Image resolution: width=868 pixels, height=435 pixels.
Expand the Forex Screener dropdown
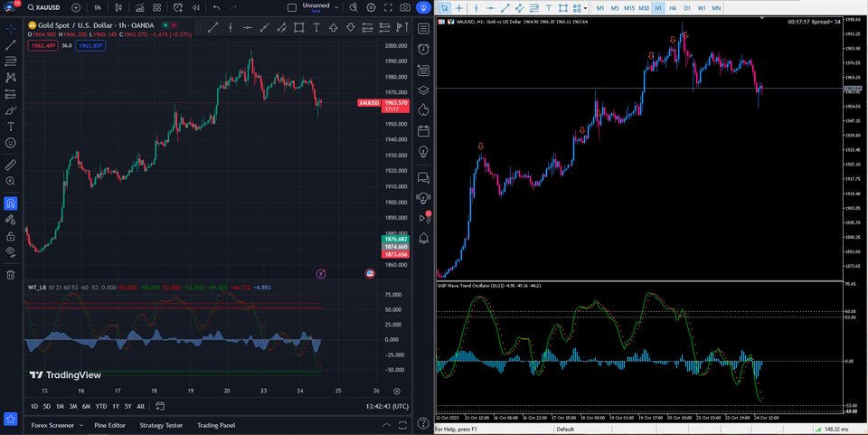pyautogui.click(x=80, y=425)
